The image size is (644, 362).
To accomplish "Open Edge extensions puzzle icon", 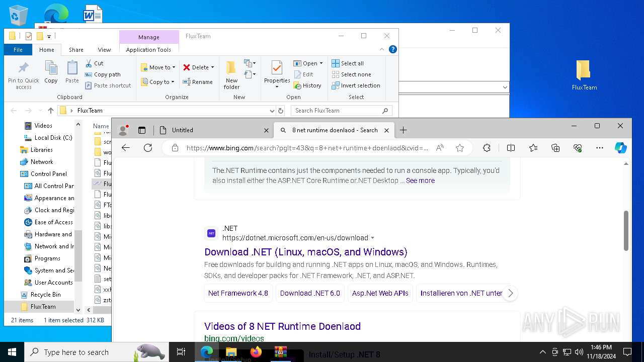I will click(487, 148).
